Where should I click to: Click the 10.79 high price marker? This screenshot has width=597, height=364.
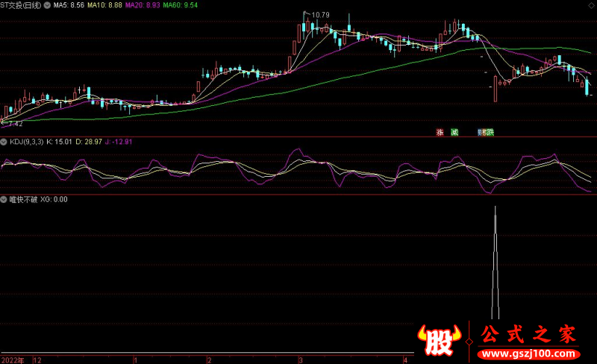tap(319, 15)
